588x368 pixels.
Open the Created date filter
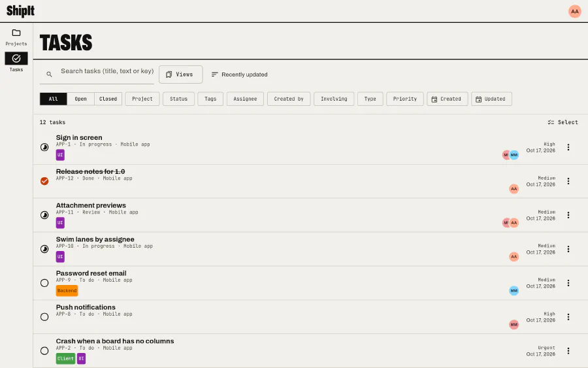[x=447, y=99]
